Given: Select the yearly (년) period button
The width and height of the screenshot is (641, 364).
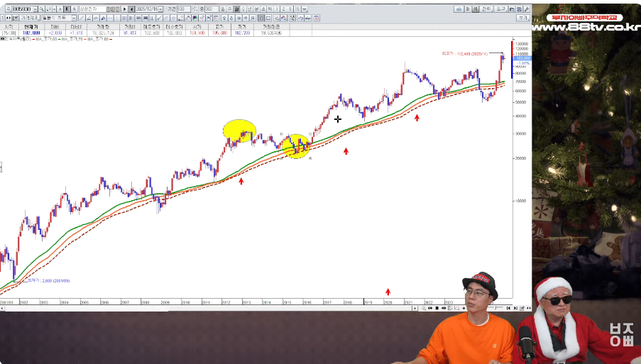Looking at the screenshot, I should [250, 9].
